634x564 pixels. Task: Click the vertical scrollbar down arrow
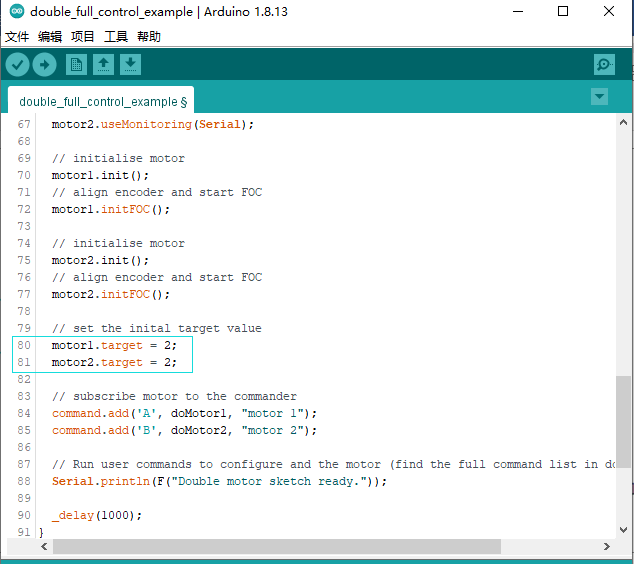pyautogui.click(x=623, y=530)
